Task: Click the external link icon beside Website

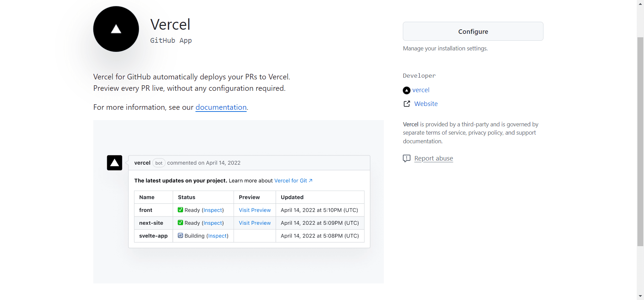Action: click(407, 104)
